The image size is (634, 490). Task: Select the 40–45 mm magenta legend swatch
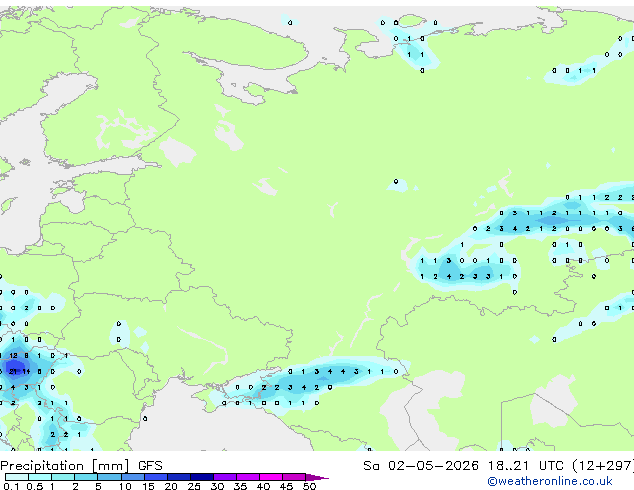(271, 477)
